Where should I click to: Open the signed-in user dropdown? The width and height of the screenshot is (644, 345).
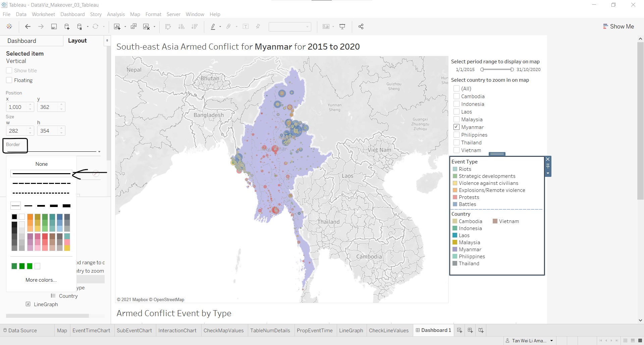point(551,341)
